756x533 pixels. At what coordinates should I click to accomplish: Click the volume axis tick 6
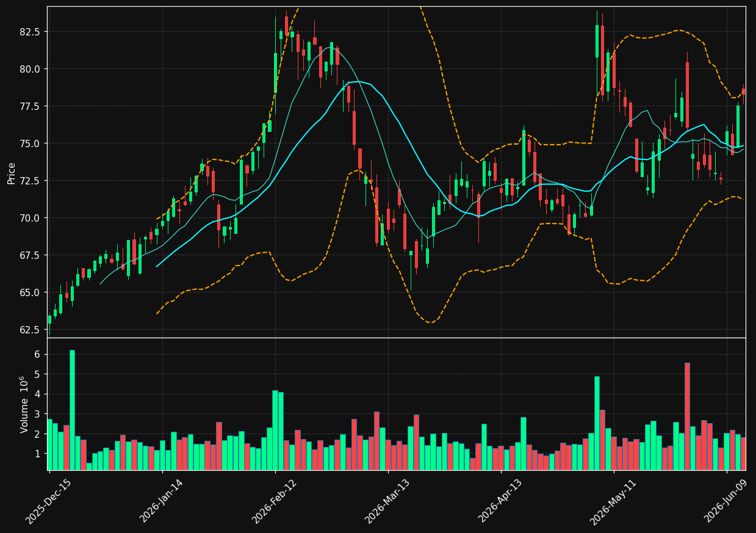37,354
